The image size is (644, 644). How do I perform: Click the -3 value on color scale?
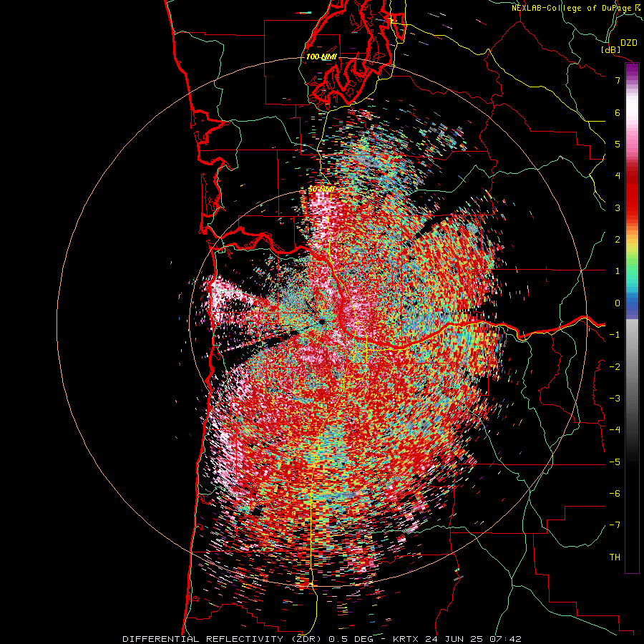point(615,399)
